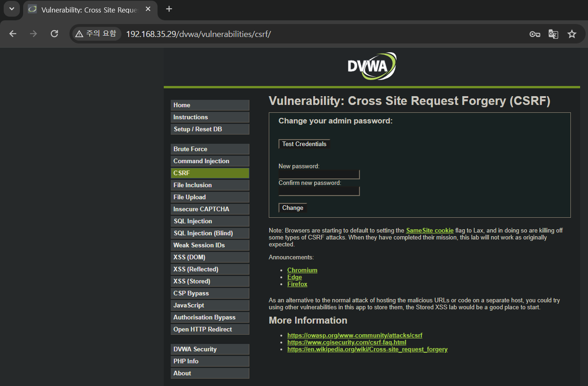Click the address bar URL
This screenshot has width=588, height=386.
tap(198, 34)
